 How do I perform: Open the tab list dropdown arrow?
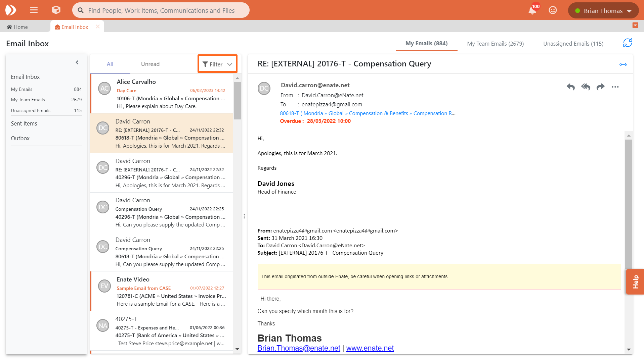tap(635, 25)
